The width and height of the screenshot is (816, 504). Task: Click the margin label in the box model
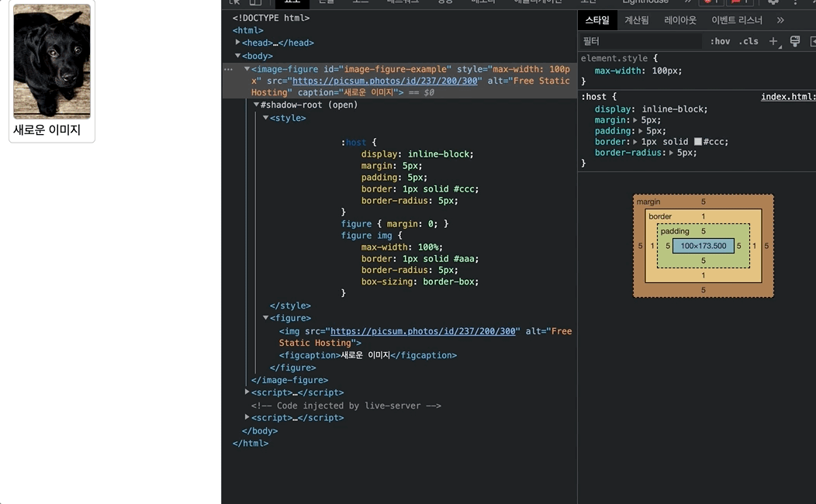point(648,202)
